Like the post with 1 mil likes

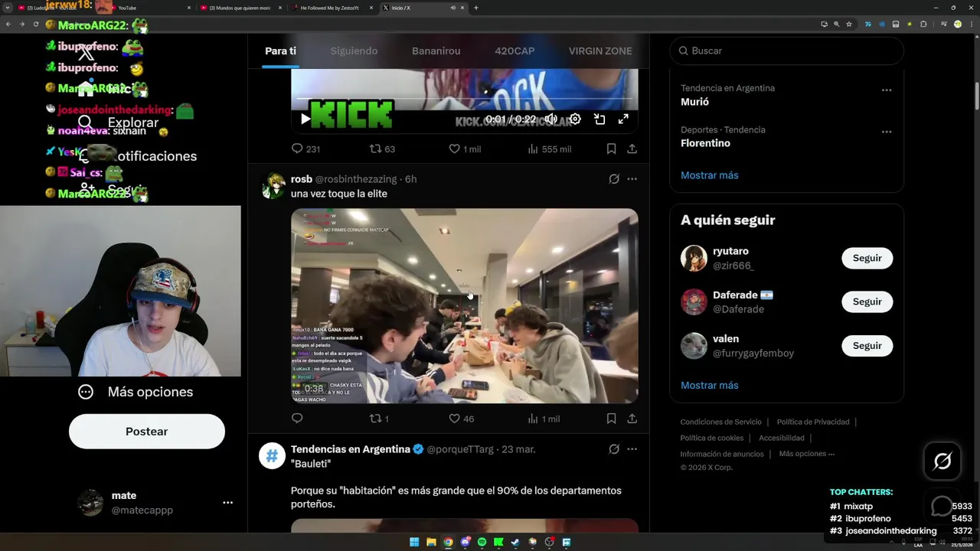click(465, 149)
